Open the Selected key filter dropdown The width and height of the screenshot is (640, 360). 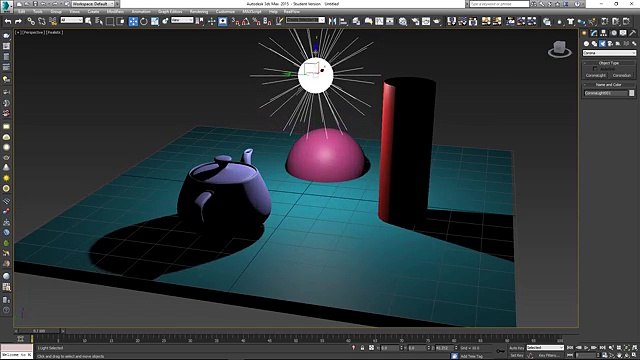[545, 348]
